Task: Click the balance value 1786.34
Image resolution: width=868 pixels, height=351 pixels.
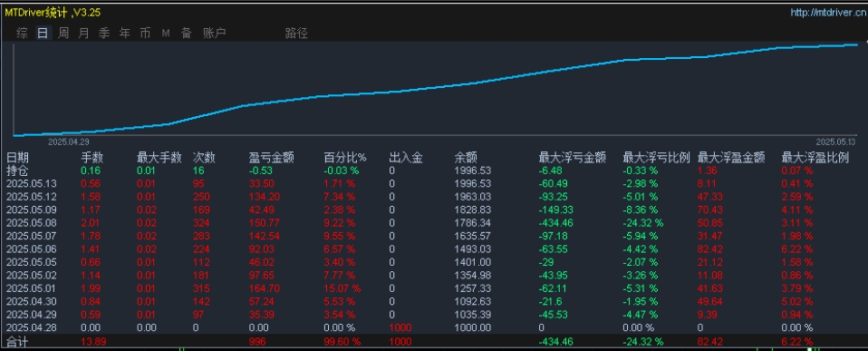Action: click(x=473, y=223)
